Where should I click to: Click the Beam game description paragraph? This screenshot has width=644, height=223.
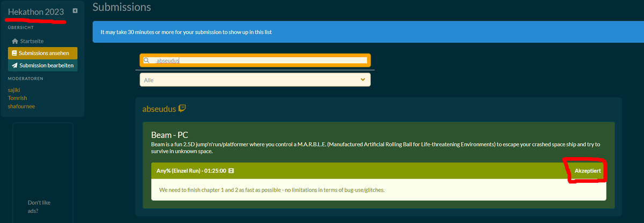[x=376, y=148]
